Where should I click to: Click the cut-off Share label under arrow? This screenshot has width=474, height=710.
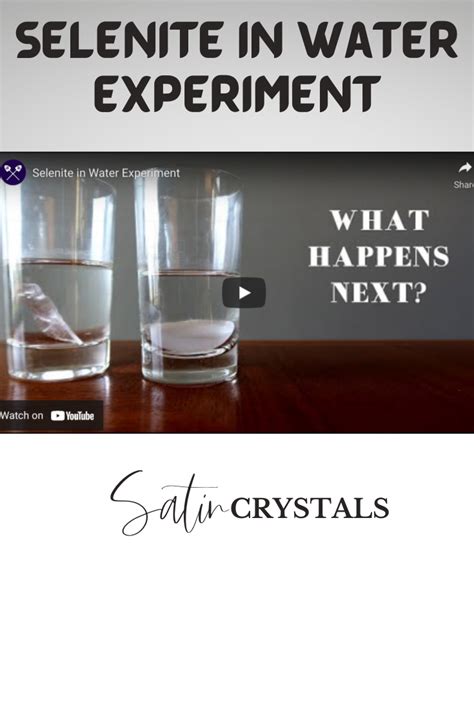(464, 185)
